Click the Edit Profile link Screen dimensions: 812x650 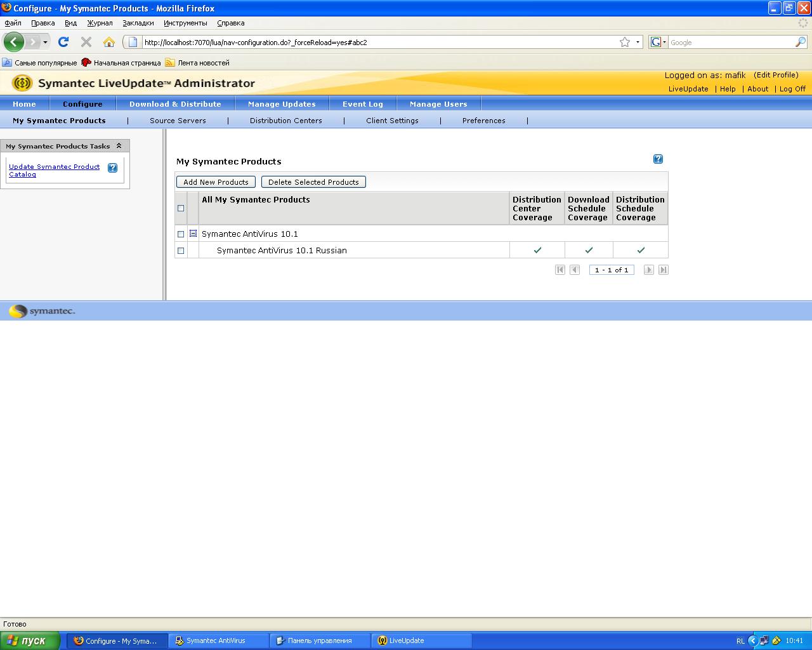(x=776, y=75)
